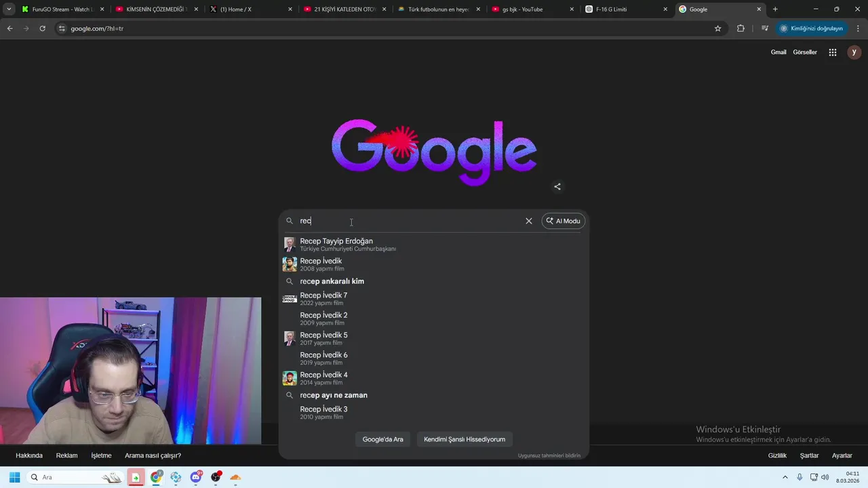Open the İşletme footer link

[101, 455]
